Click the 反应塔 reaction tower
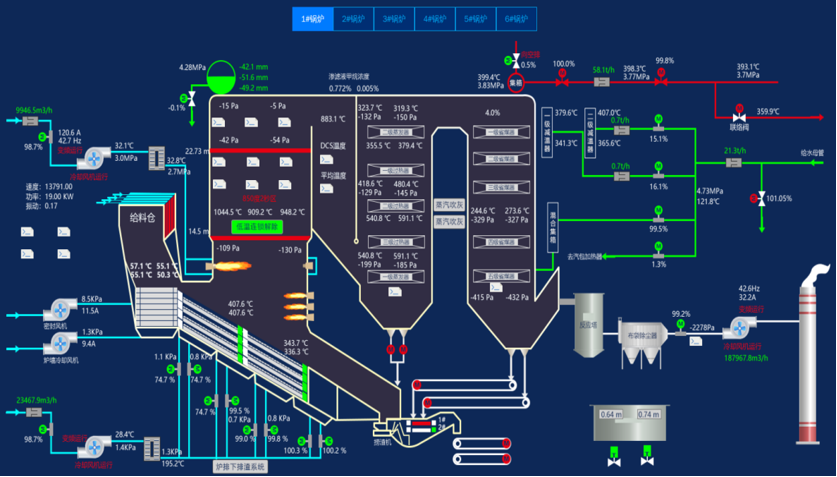The width and height of the screenshot is (837, 477). (x=589, y=325)
